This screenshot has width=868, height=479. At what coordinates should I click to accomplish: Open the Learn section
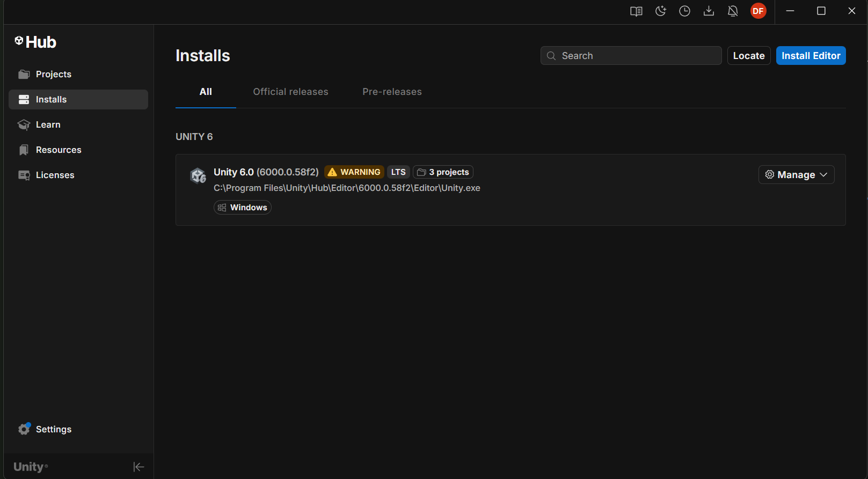pyautogui.click(x=78, y=124)
